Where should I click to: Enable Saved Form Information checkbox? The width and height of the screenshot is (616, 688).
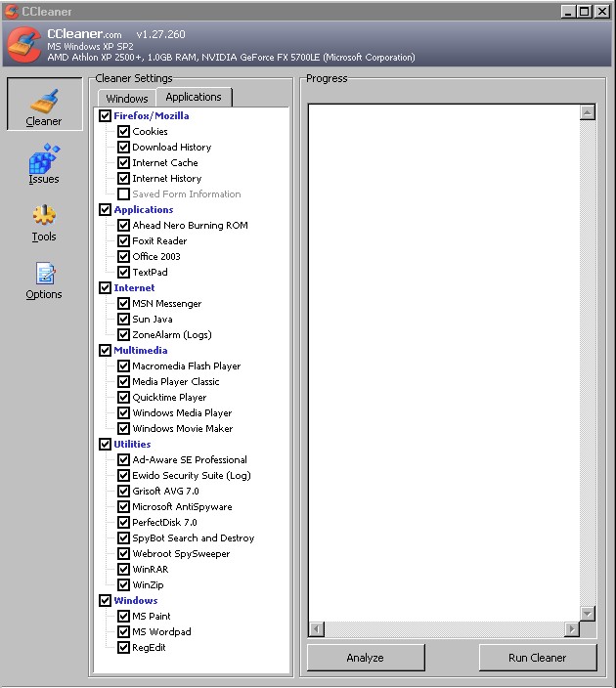[123, 193]
